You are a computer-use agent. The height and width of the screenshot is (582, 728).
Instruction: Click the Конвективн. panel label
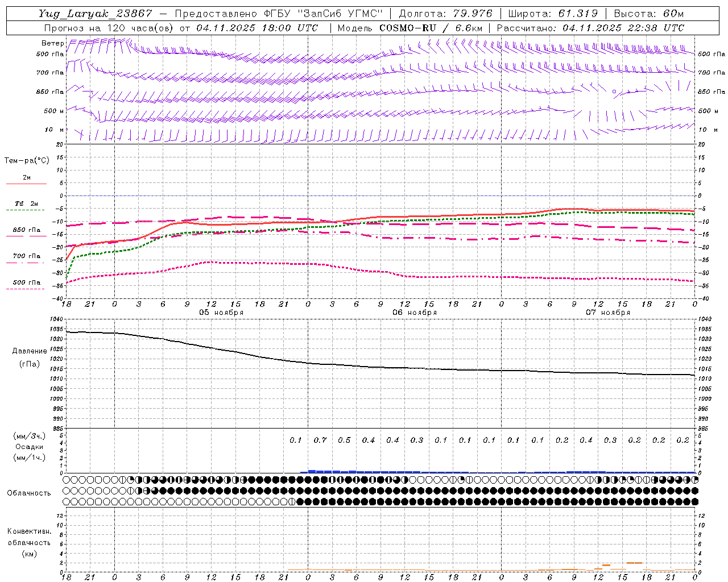coord(30,531)
